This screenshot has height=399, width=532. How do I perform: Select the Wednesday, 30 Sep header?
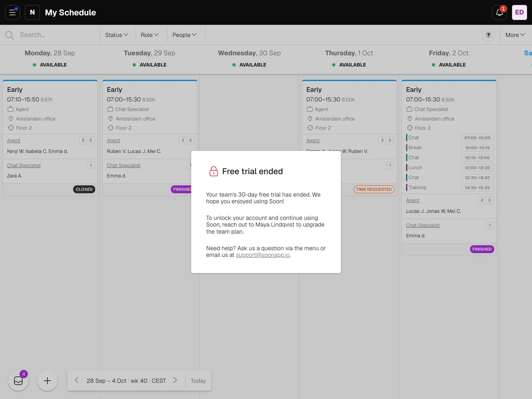[249, 53]
